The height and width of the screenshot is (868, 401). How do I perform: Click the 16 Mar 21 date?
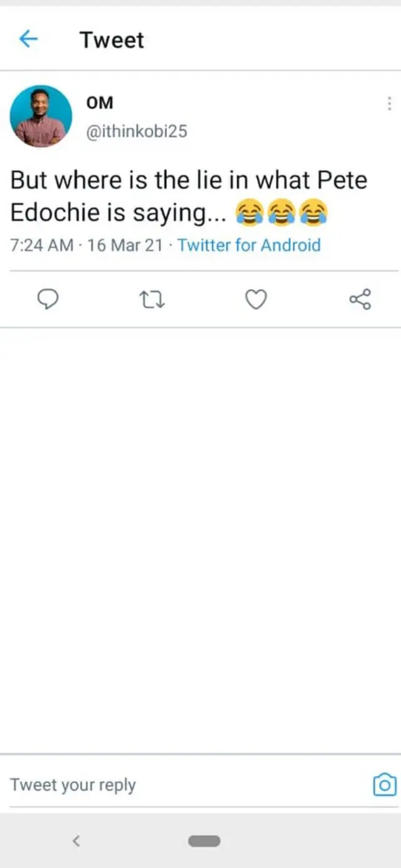pos(125,245)
